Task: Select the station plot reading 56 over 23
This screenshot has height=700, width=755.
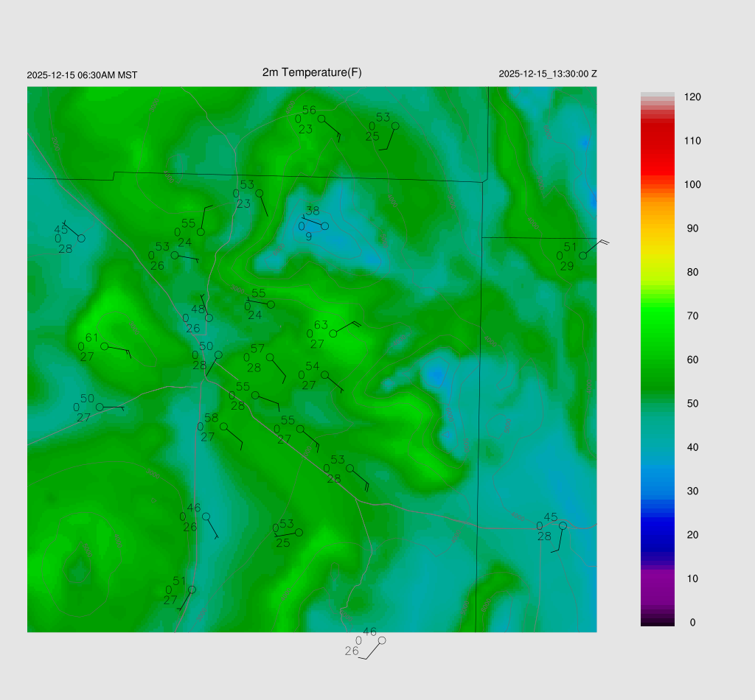Action: tap(321, 119)
